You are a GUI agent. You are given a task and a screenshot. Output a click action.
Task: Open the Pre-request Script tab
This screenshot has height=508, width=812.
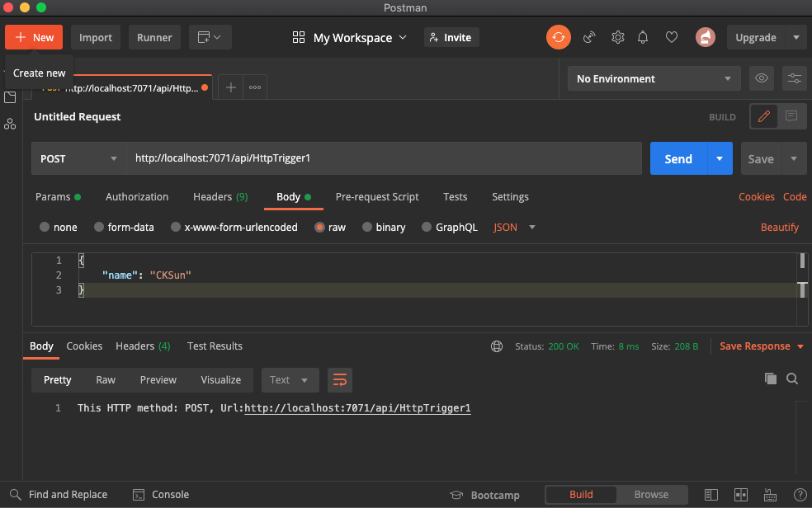377,197
